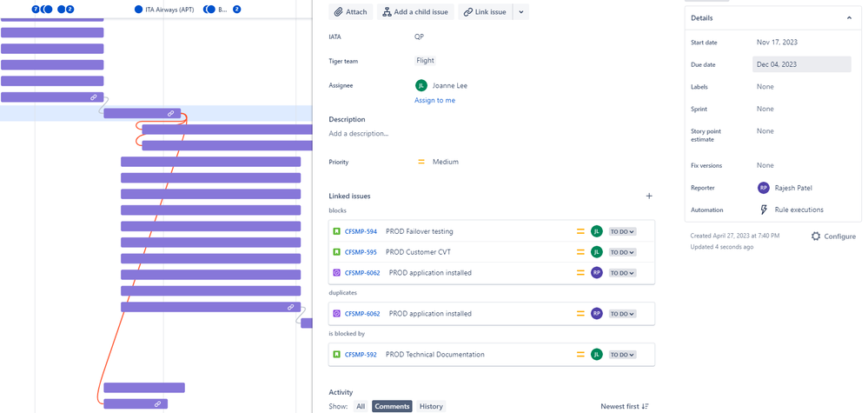Viewport: 868px width, 413px height.
Task: Click priority icon on PROD Failover testing row
Action: [580, 231]
